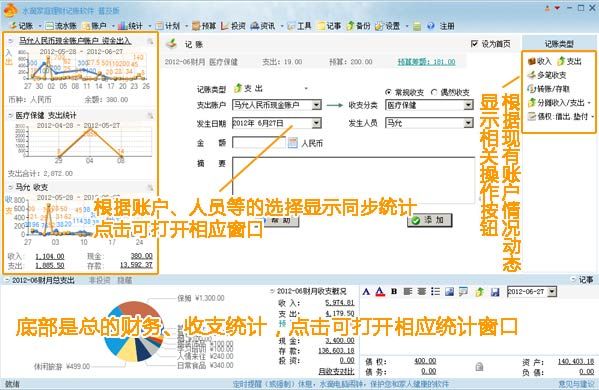599x390 pixels.
Task: Click the expense pie chart
Action: pos(133,331)
